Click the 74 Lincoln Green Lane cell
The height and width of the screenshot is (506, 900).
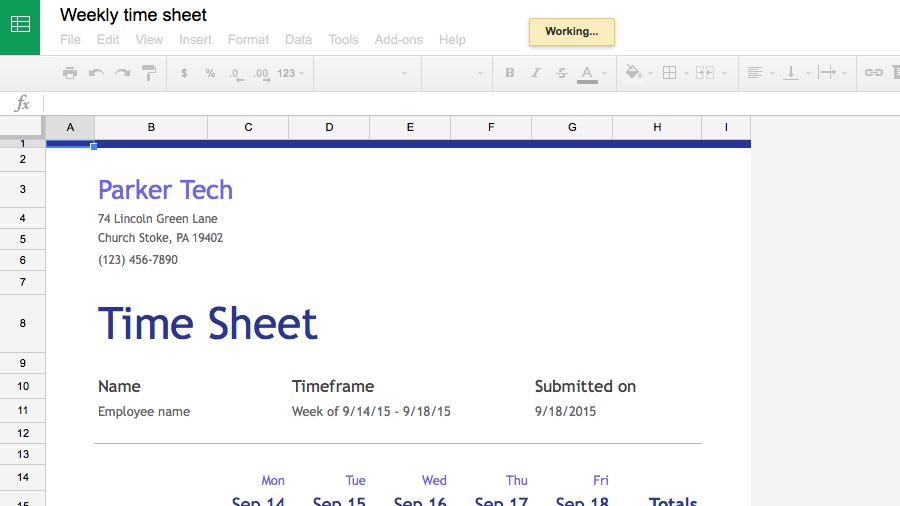point(158,219)
